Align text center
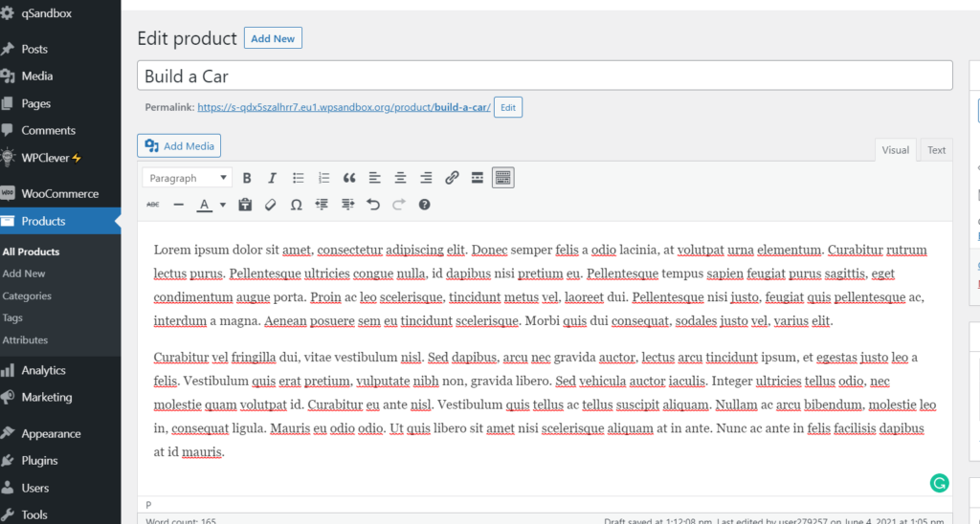This screenshot has height=524, width=980. [x=400, y=178]
